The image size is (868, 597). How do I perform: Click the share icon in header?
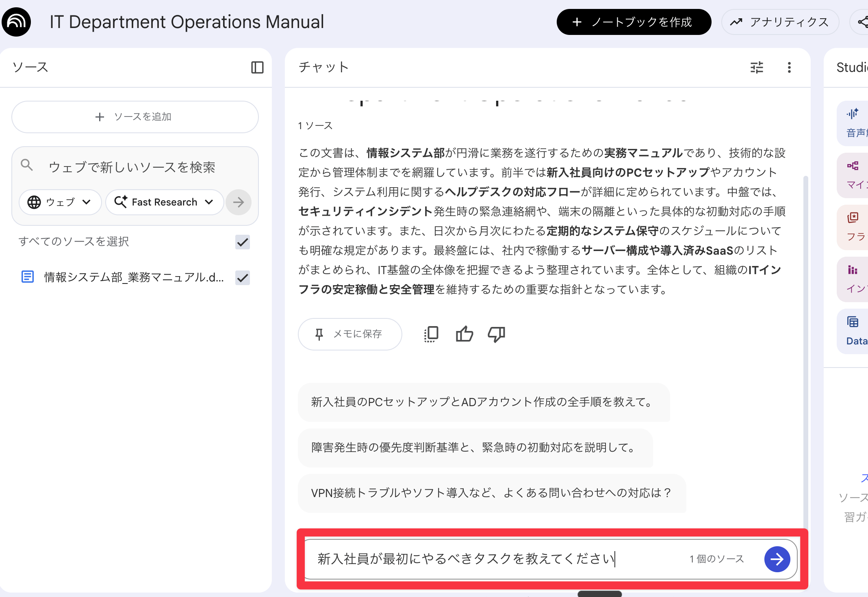[x=862, y=22]
